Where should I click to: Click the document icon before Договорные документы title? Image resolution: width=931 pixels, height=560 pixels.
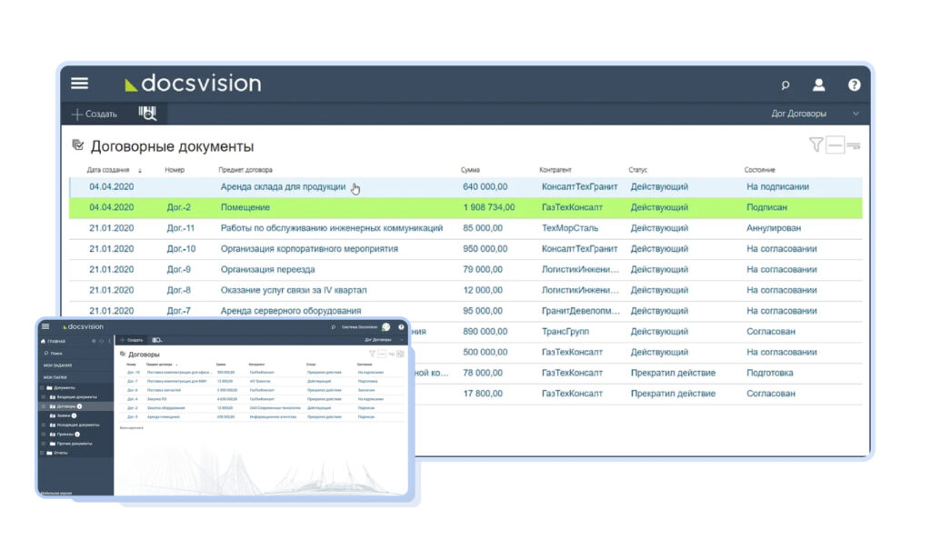pyautogui.click(x=79, y=143)
